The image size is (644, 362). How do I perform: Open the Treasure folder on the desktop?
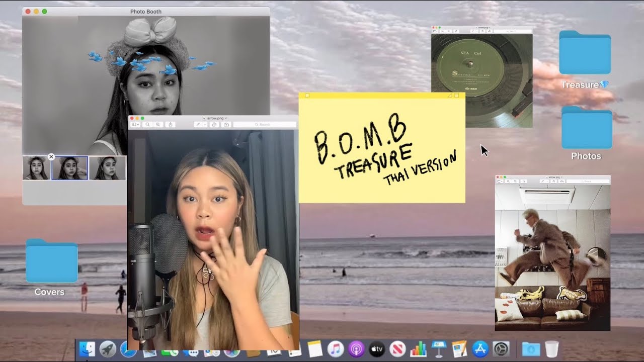585,53
